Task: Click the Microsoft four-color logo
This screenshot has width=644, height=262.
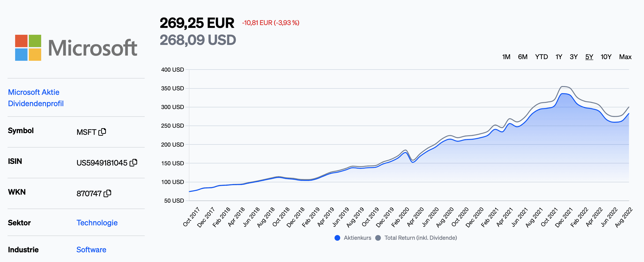Action: (28, 48)
